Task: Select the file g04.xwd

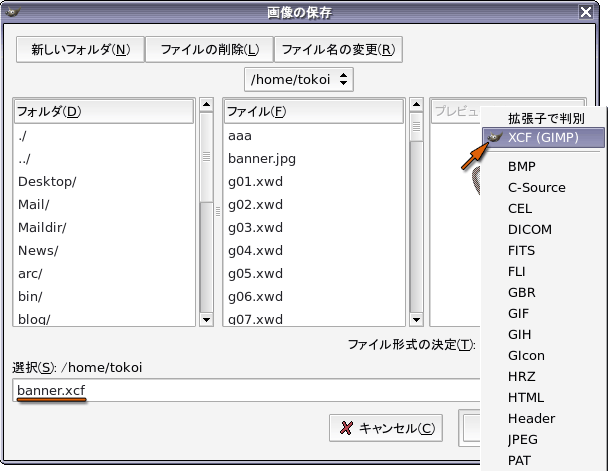Action: [x=314, y=251]
